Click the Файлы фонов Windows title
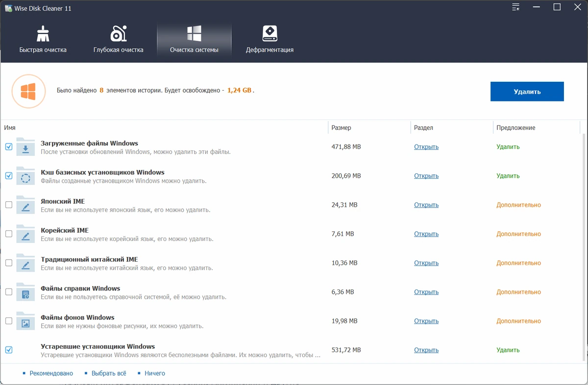This screenshot has height=385, width=588. coord(77,317)
